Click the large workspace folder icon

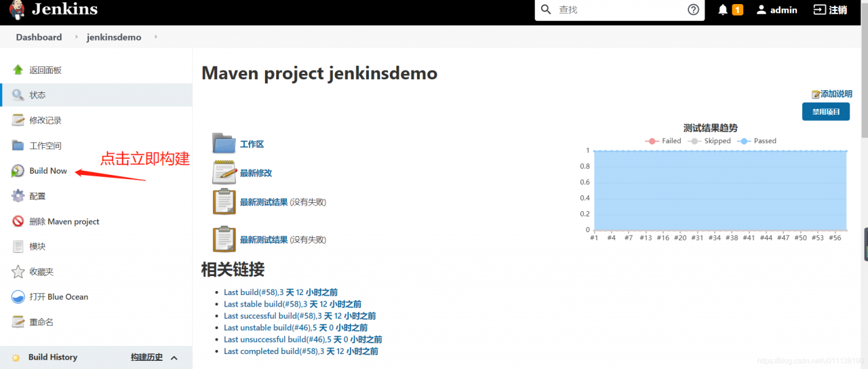[x=224, y=144]
